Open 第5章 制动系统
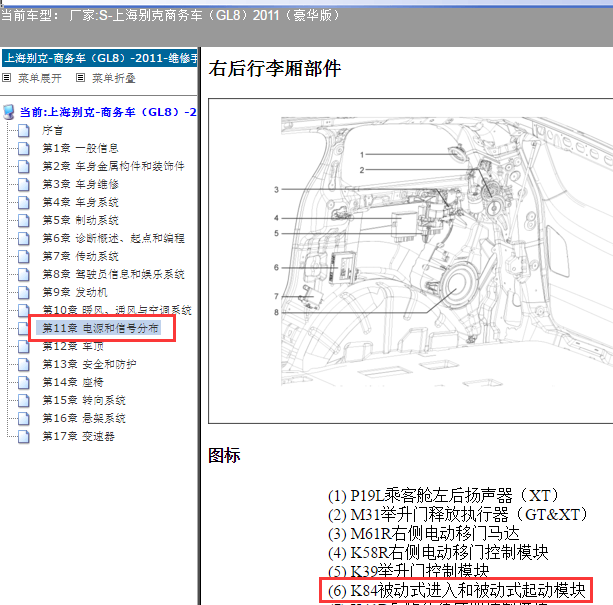 80,220
